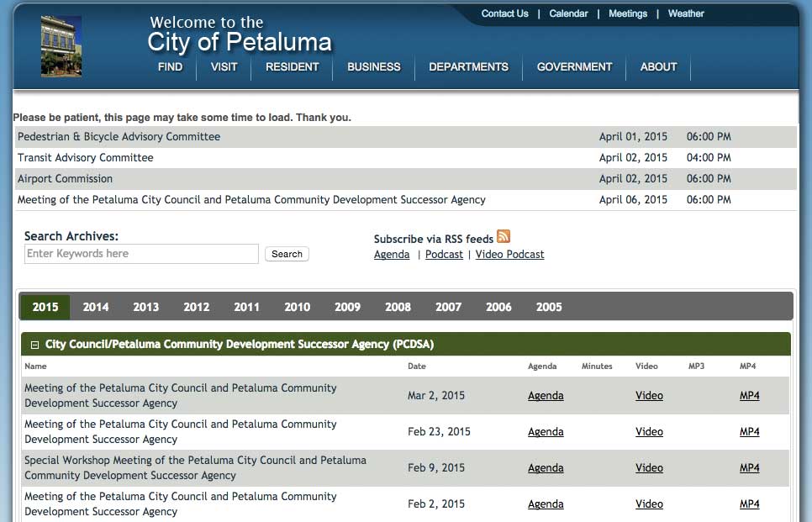
Task: Open the Agenda for Feb 23, 2015 meeting
Action: (546, 432)
